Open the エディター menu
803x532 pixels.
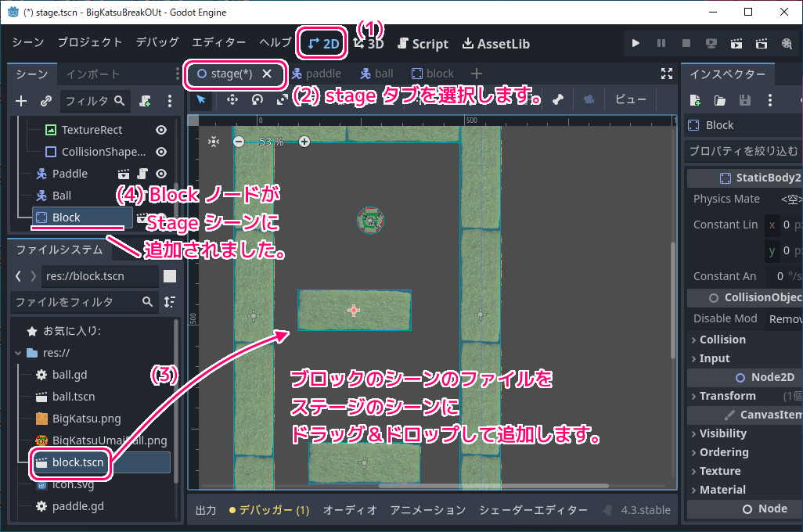218,42
